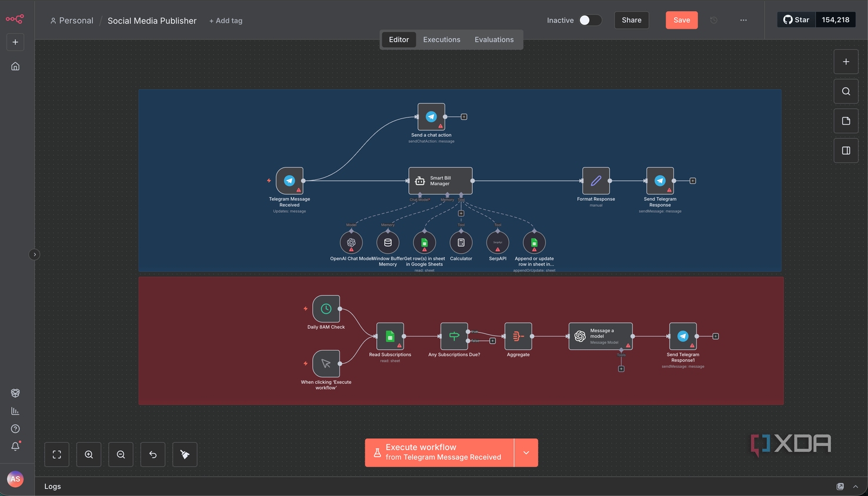Click the + Add tag field
Screen dimensions: 868x496
226,21
